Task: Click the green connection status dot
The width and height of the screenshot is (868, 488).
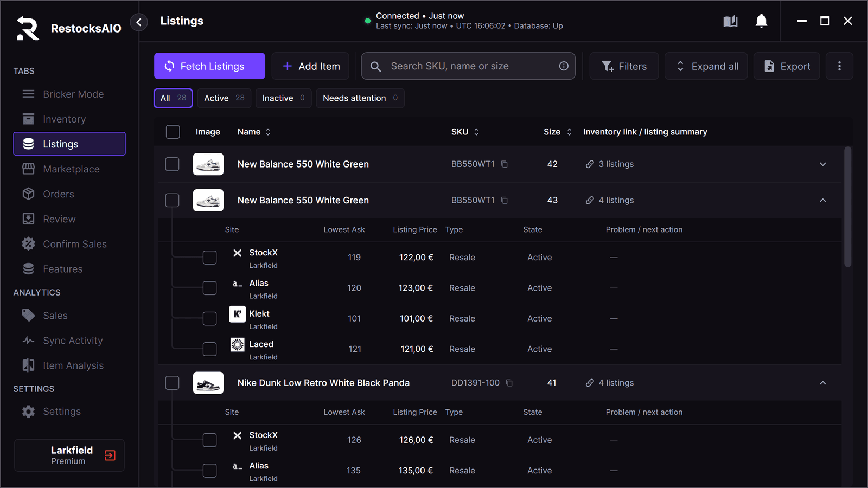Action: 368,21
